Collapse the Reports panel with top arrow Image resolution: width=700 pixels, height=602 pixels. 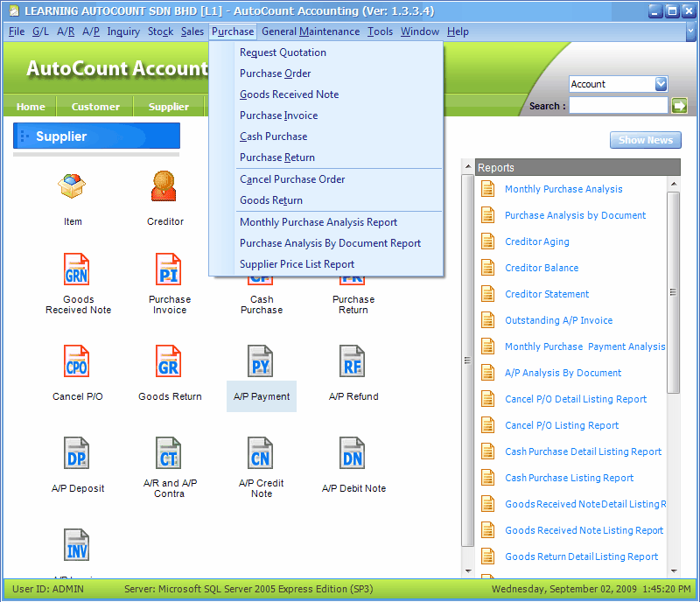coord(468,167)
